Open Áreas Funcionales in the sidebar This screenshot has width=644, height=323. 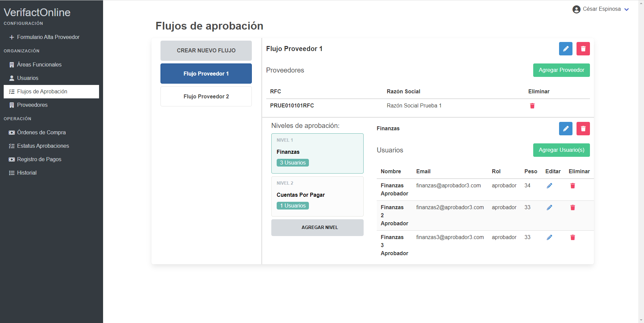(39, 65)
